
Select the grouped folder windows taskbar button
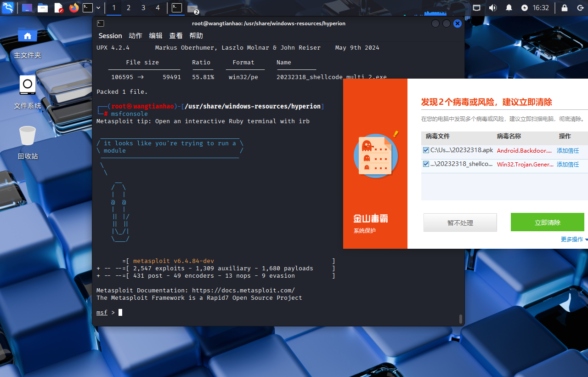tap(193, 8)
